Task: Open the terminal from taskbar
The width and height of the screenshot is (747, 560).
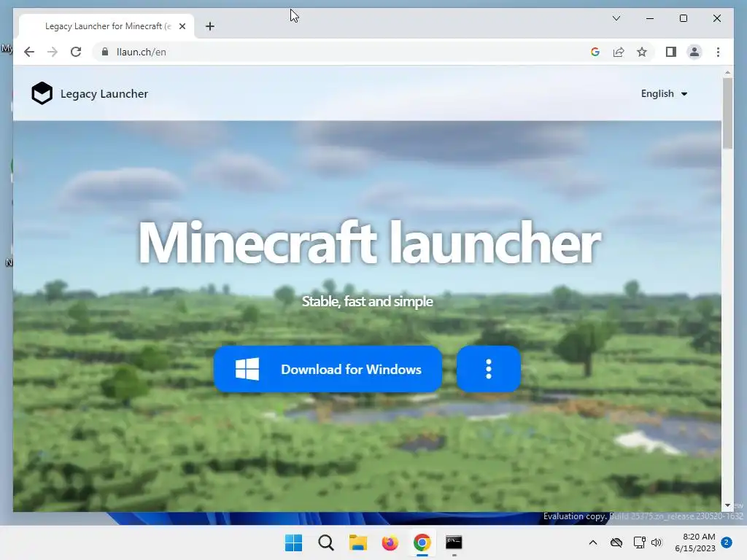Action: point(454,542)
